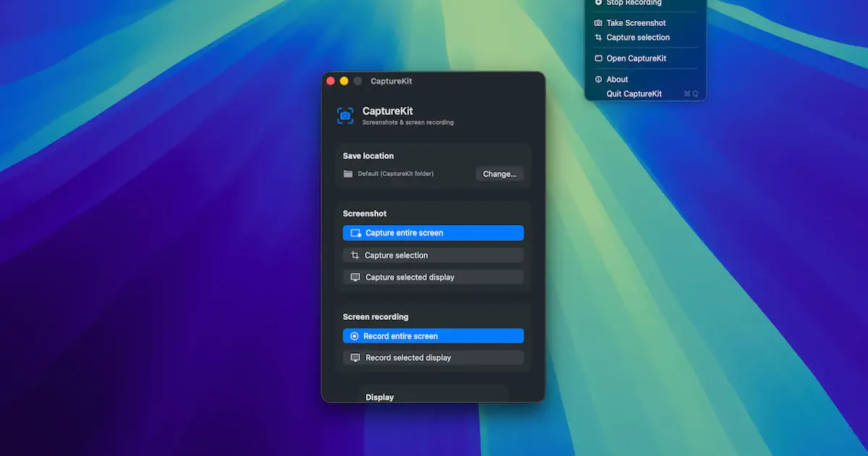The height and width of the screenshot is (456, 868).
Task: Click Capture selected display button
Action: [x=433, y=277]
